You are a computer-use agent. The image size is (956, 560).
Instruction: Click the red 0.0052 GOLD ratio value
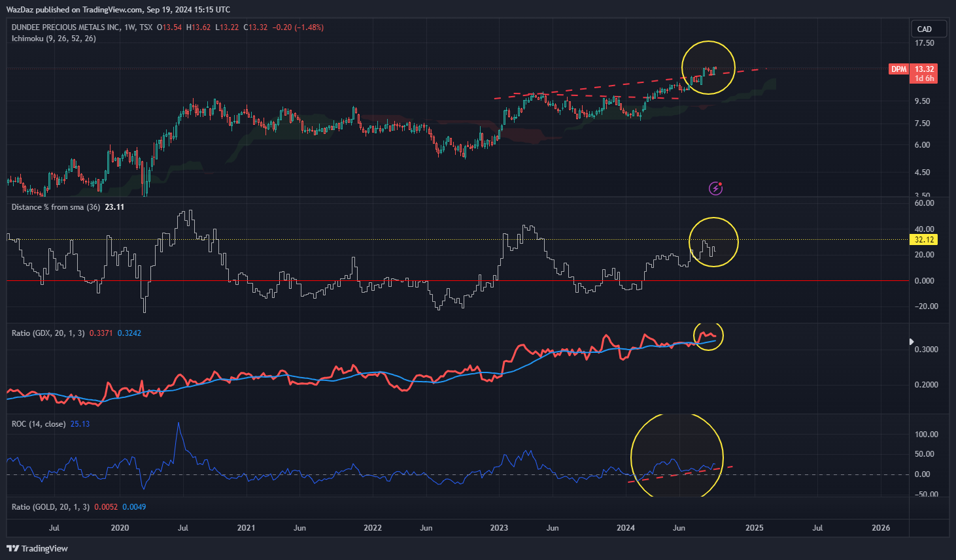click(106, 507)
